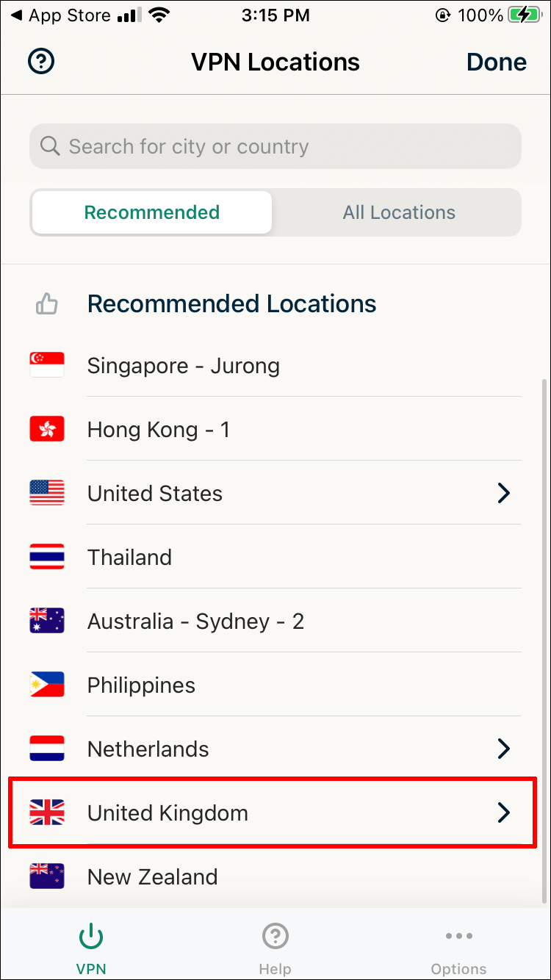Switch to the Recommended segment
551x980 pixels.
tap(152, 213)
